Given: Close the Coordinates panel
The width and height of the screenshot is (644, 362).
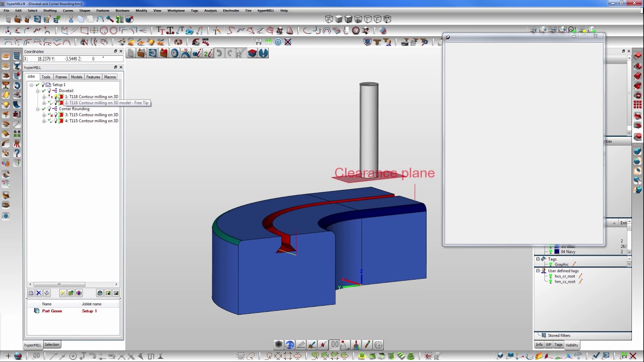Looking at the screenshot, I should click(x=121, y=51).
